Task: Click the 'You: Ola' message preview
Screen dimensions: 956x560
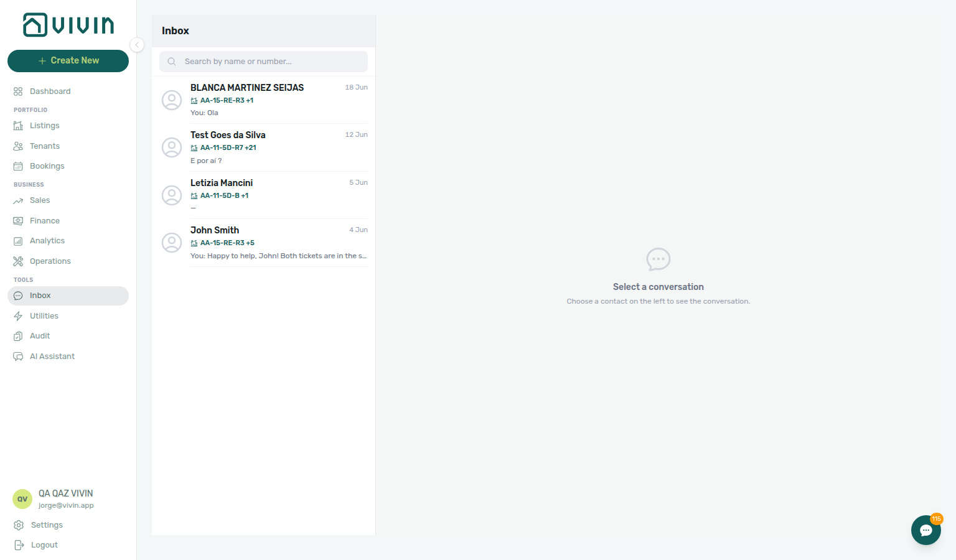Action: tap(204, 113)
